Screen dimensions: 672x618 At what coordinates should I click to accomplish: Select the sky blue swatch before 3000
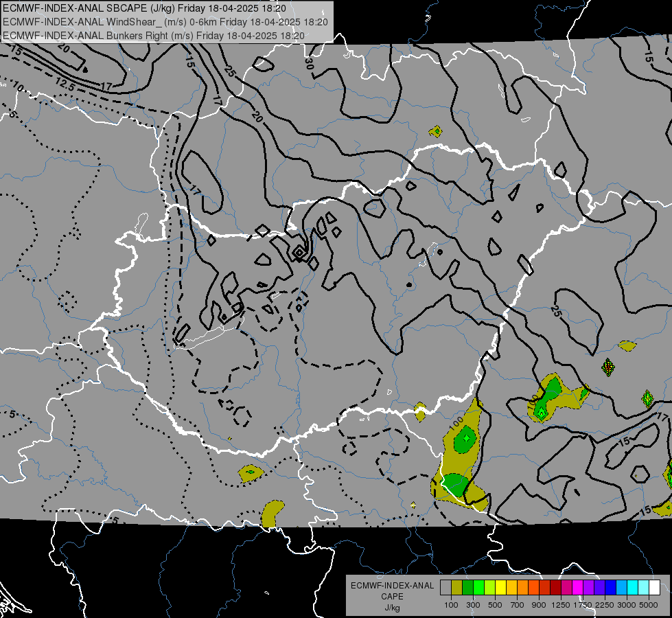[x=621, y=588]
